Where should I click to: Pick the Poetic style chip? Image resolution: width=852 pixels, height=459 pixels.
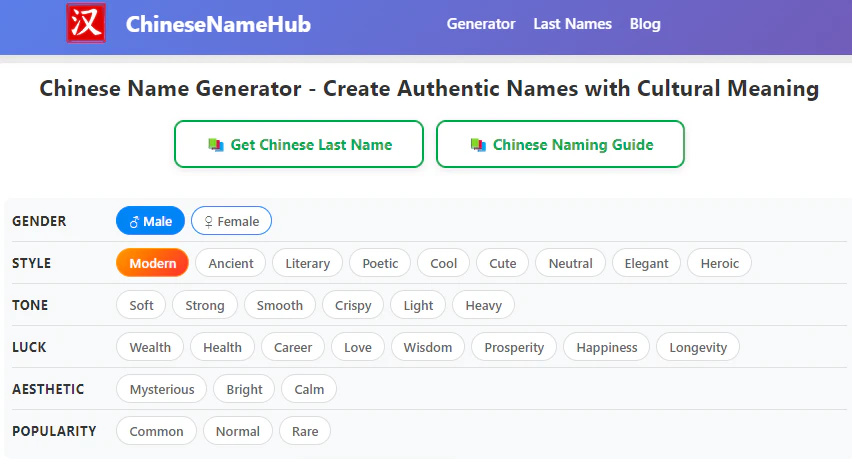(380, 263)
